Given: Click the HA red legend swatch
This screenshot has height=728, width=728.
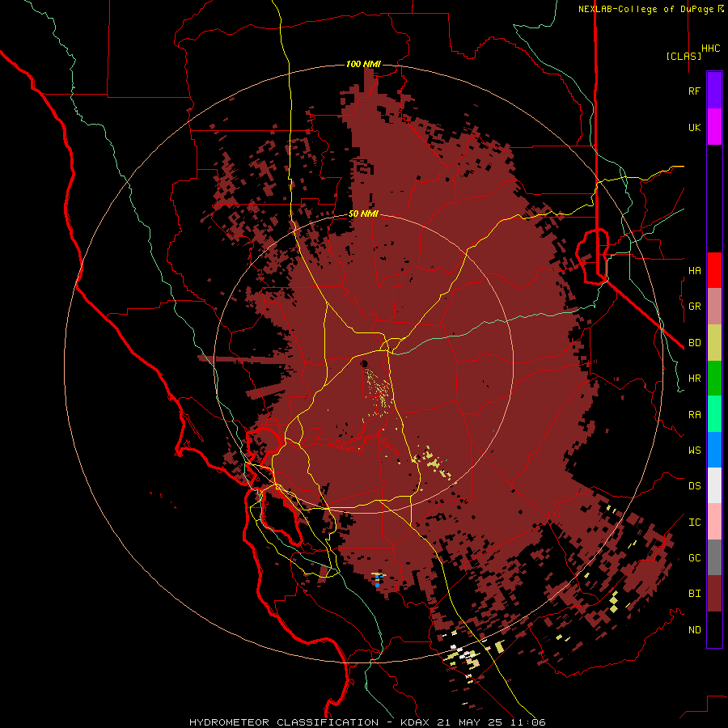Looking at the screenshot, I should [x=714, y=270].
